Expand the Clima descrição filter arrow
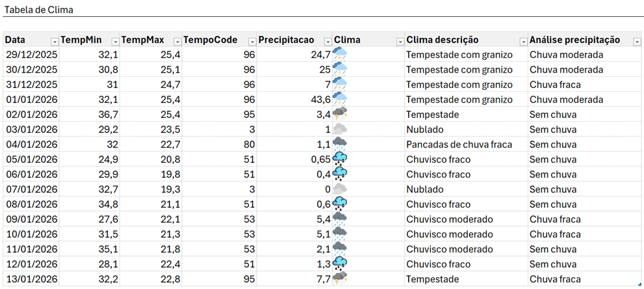644x289 pixels. 522,40
